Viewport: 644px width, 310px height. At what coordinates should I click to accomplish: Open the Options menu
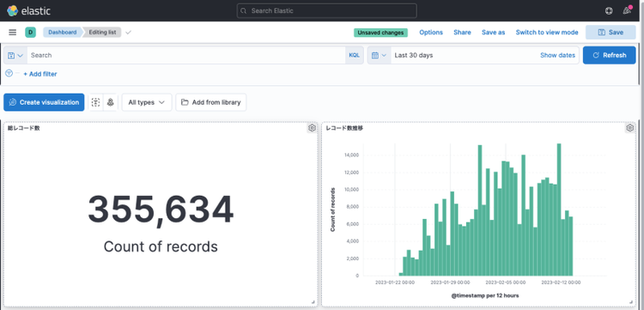(431, 33)
